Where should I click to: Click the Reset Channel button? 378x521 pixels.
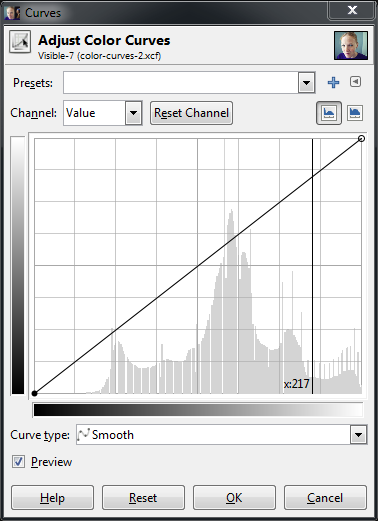191,113
